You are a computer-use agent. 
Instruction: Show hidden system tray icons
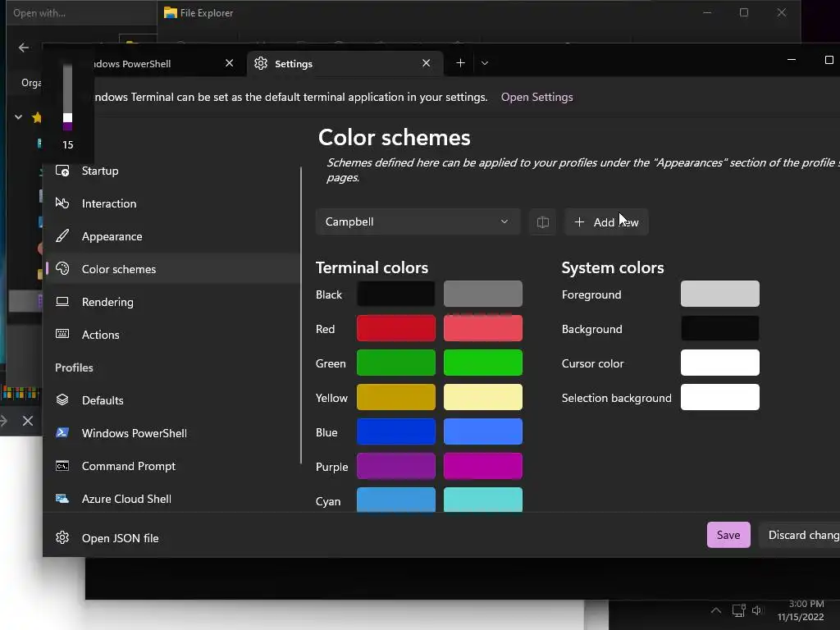point(715,610)
